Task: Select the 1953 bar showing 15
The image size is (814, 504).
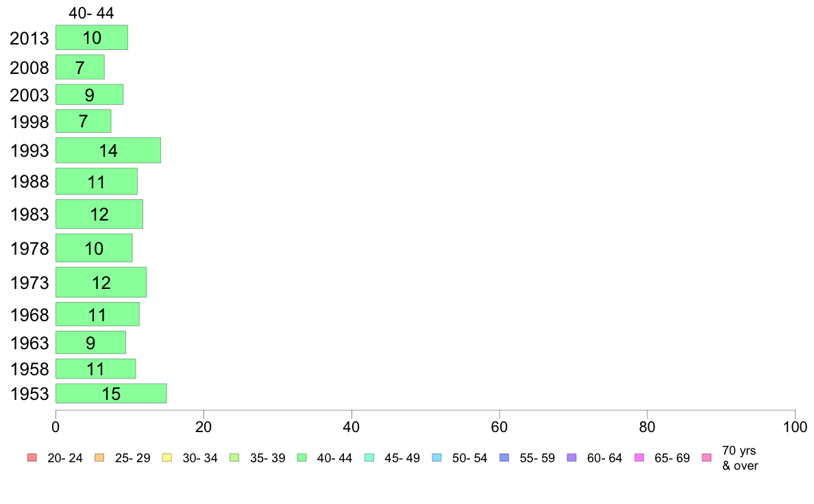Action: [x=111, y=394]
